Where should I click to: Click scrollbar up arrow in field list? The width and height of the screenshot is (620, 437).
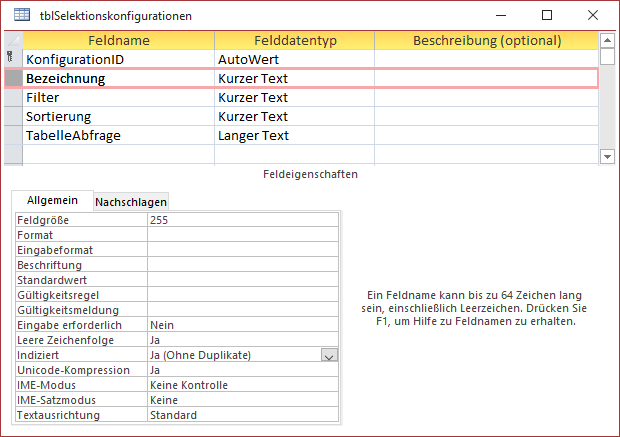607,40
